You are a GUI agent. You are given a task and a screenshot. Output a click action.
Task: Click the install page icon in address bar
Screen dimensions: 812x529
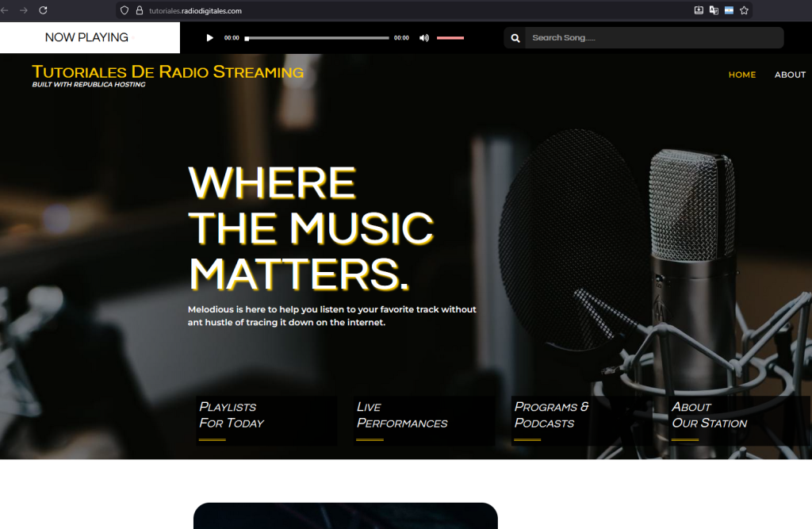click(699, 10)
